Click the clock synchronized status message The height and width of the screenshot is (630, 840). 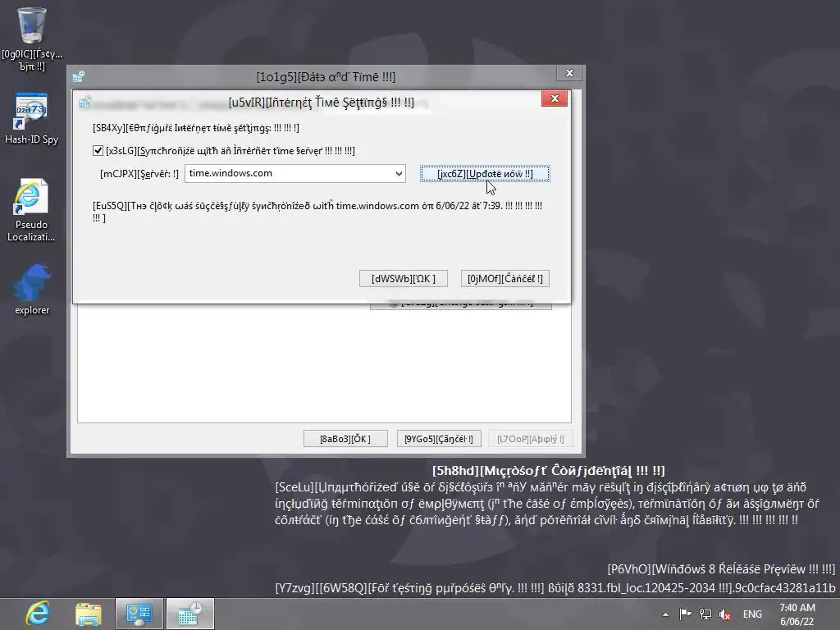pyautogui.click(x=317, y=212)
